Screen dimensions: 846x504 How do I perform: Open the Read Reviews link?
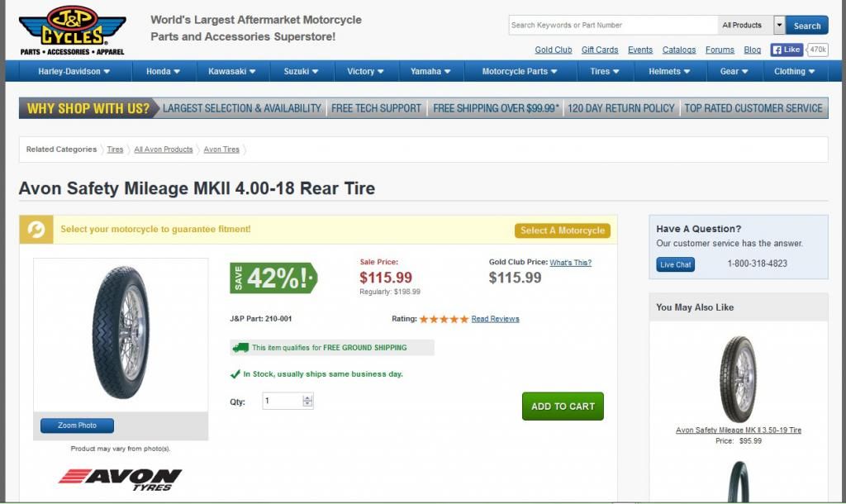coord(495,319)
